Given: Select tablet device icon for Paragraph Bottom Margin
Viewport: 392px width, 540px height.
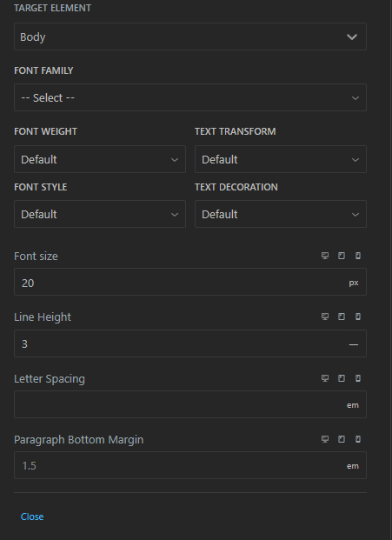Looking at the screenshot, I should click(x=342, y=439).
